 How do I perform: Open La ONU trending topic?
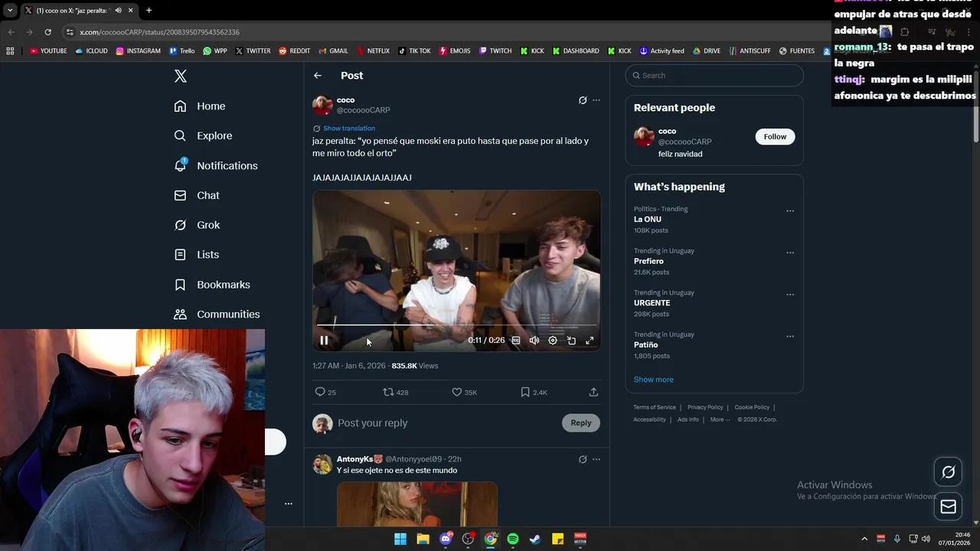648,220
